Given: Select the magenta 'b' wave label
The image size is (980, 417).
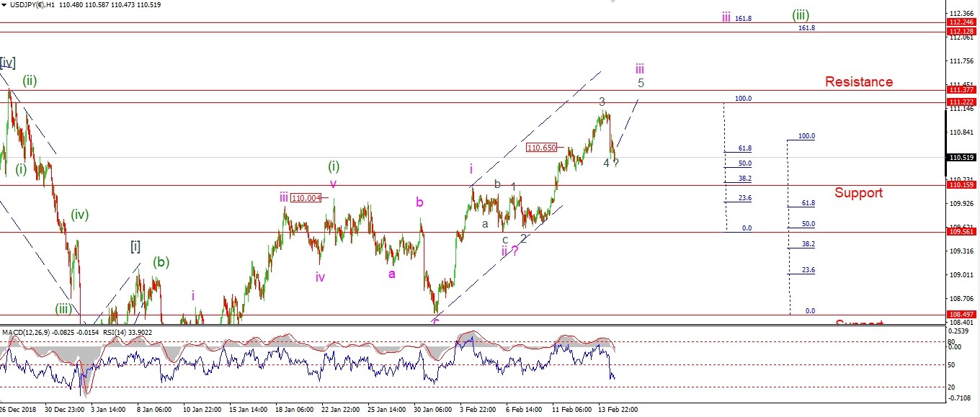Looking at the screenshot, I should coord(419,202).
